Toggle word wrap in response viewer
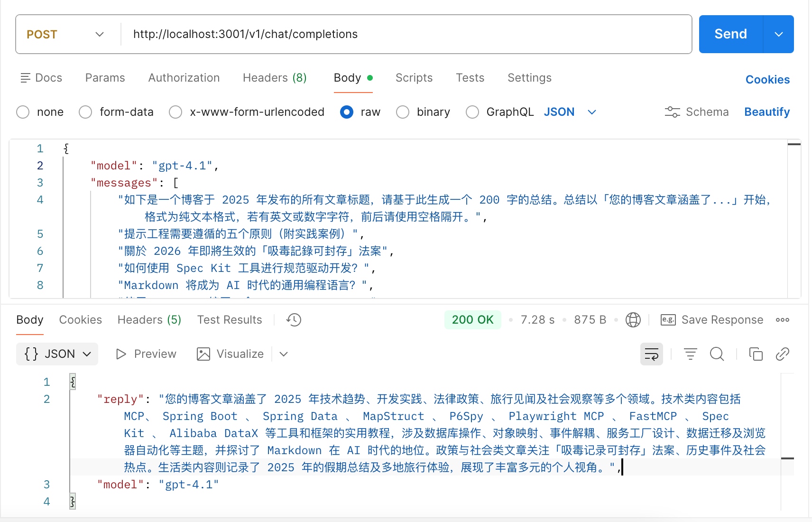 [x=651, y=354]
